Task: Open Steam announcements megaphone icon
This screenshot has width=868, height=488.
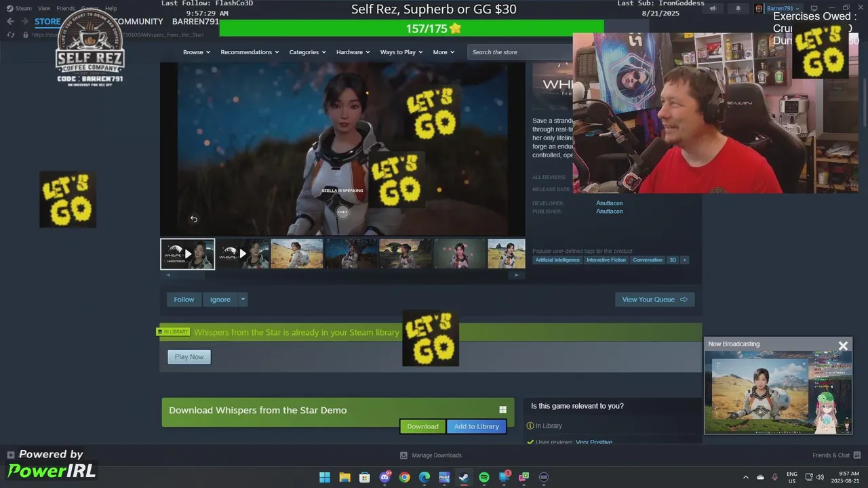Action: click(x=713, y=8)
